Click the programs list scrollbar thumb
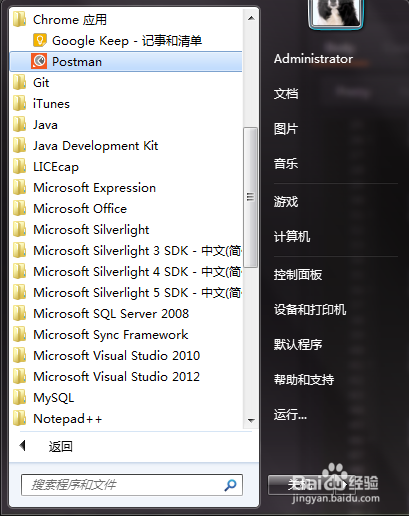The width and height of the screenshot is (409, 516). 251,197
